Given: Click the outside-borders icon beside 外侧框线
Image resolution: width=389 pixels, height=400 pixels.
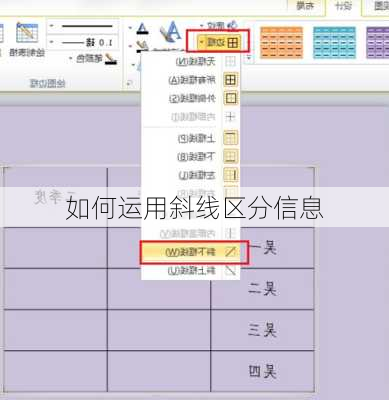Looking at the screenshot, I should pyautogui.click(x=230, y=98).
